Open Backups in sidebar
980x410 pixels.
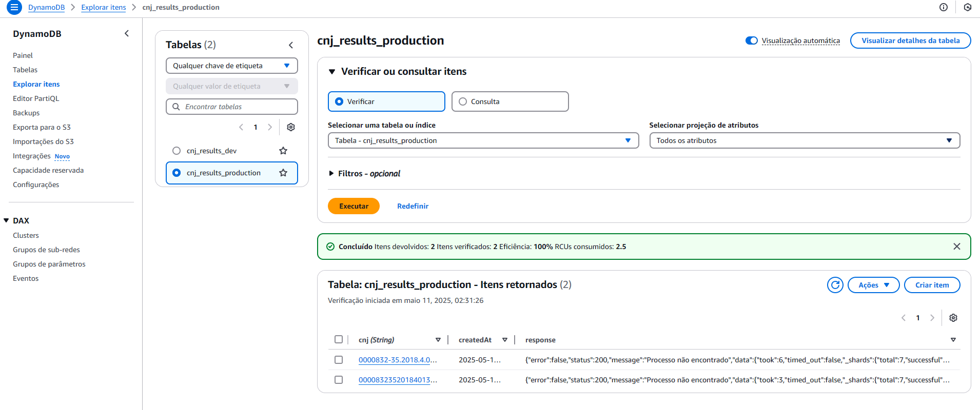coord(26,113)
